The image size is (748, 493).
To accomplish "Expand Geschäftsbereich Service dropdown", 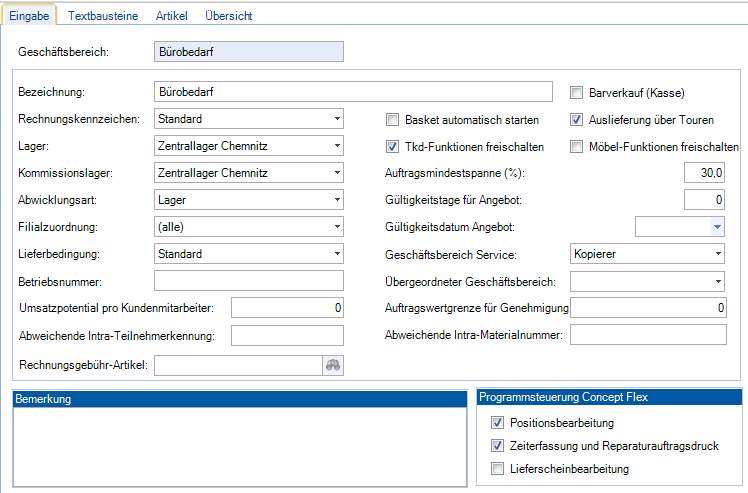I will click(x=717, y=254).
